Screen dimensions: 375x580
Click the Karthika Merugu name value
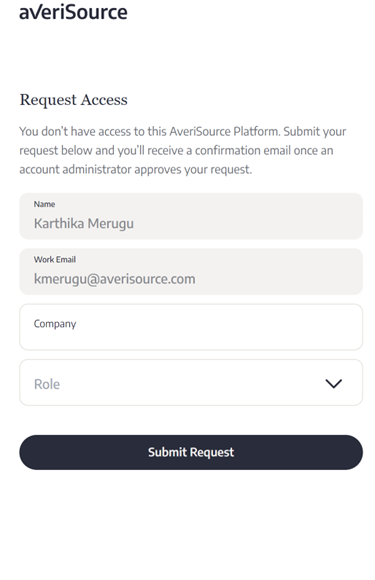pyautogui.click(x=84, y=223)
